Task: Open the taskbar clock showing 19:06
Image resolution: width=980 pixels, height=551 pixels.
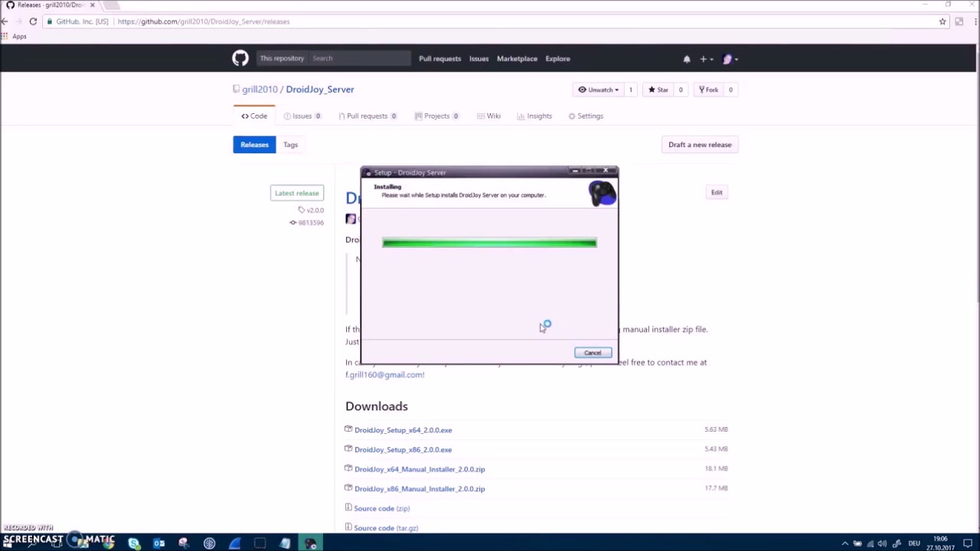Action: (x=940, y=543)
